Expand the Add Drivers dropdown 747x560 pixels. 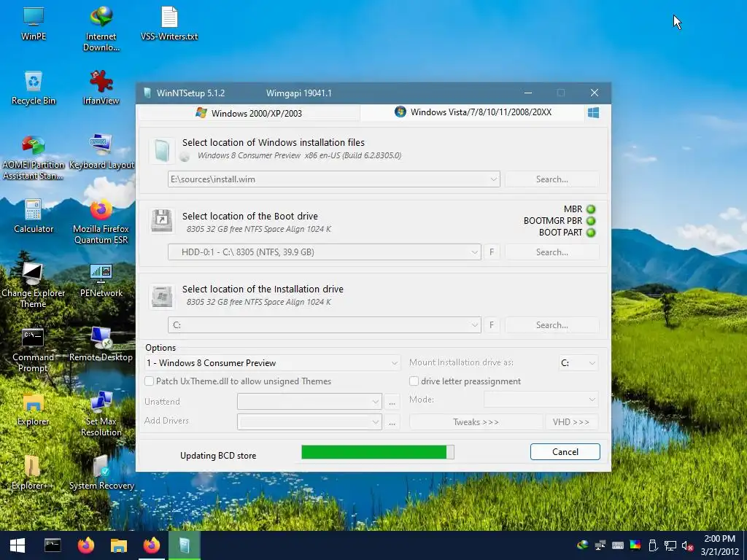pyautogui.click(x=376, y=422)
